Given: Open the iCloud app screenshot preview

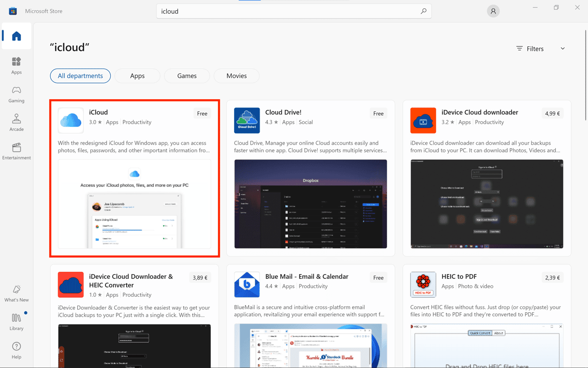Looking at the screenshot, I should pyautogui.click(x=134, y=204).
